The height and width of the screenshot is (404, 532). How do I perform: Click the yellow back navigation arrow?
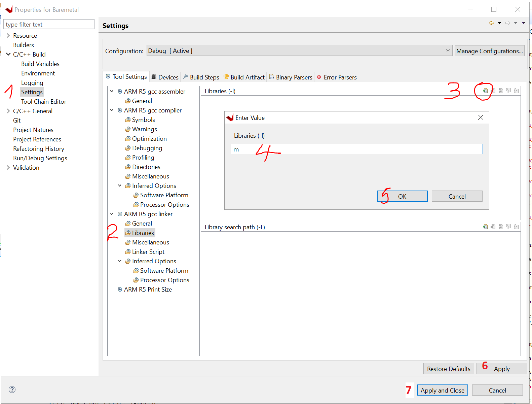pyautogui.click(x=492, y=23)
